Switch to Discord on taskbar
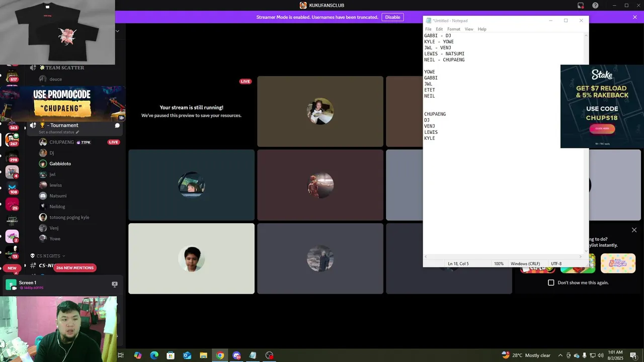The height and width of the screenshot is (362, 644). 236,355
